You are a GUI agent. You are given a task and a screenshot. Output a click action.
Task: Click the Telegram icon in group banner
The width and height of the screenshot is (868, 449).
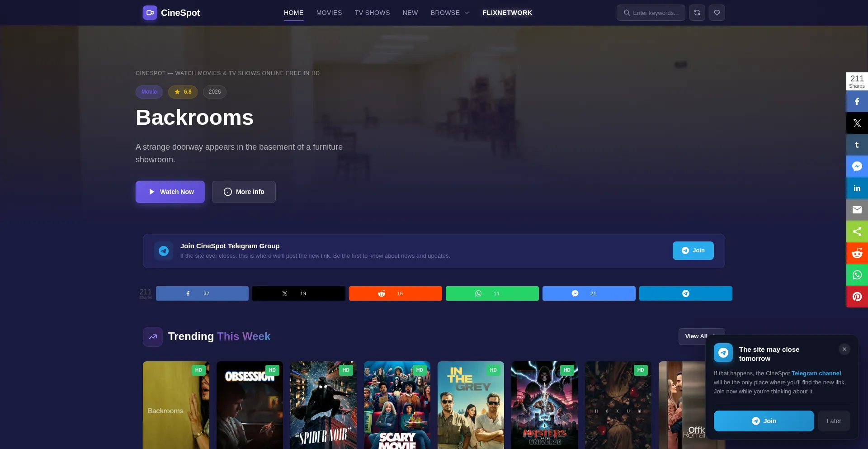[164, 250]
